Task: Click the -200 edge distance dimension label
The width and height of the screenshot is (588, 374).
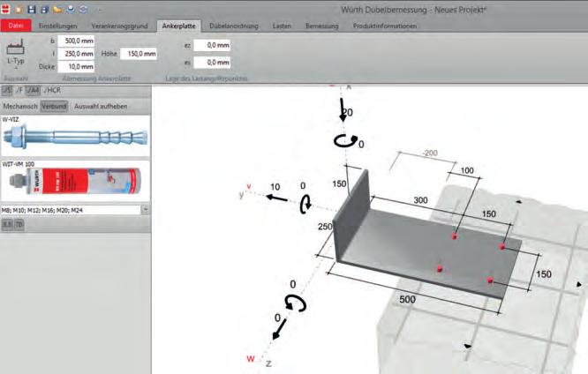Action: tap(430, 153)
